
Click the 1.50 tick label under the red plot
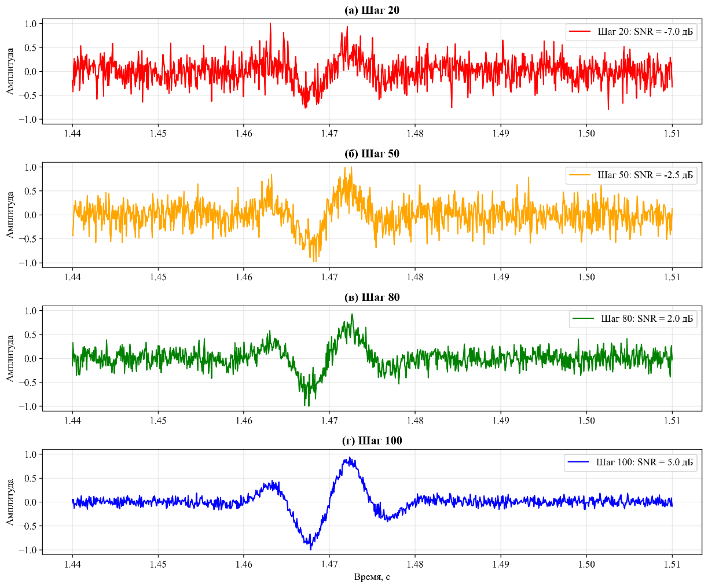tap(586, 134)
